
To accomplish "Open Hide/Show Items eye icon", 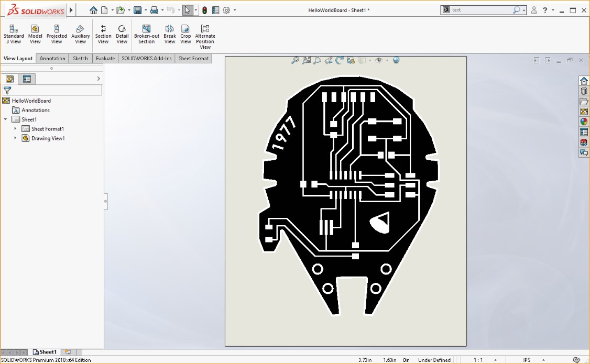I will tap(379, 60).
